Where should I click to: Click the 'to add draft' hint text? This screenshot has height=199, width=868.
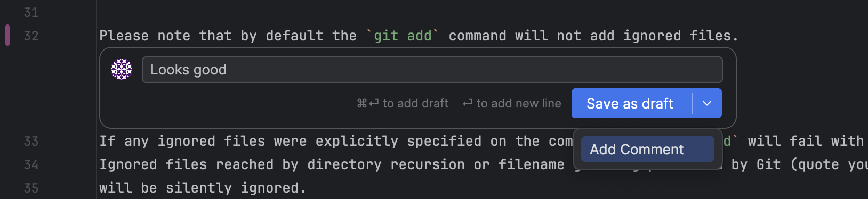pos(415,103)
